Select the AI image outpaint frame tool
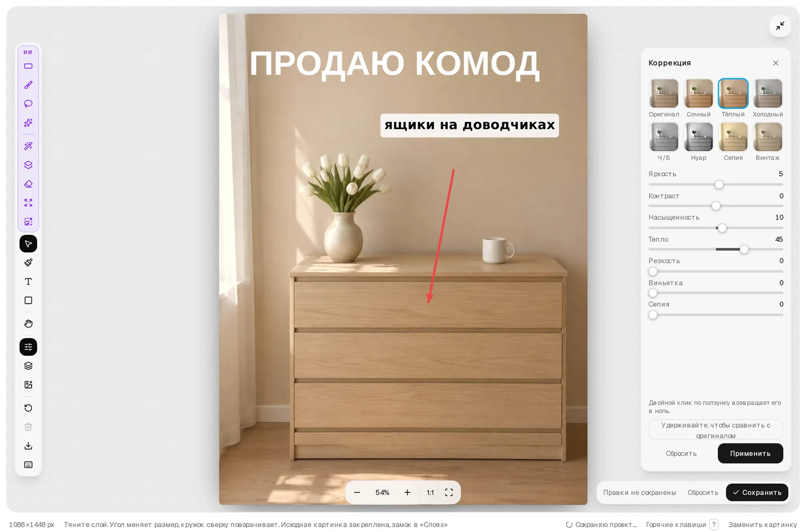Viewport: 806px width, 532px height. [28, 222]
